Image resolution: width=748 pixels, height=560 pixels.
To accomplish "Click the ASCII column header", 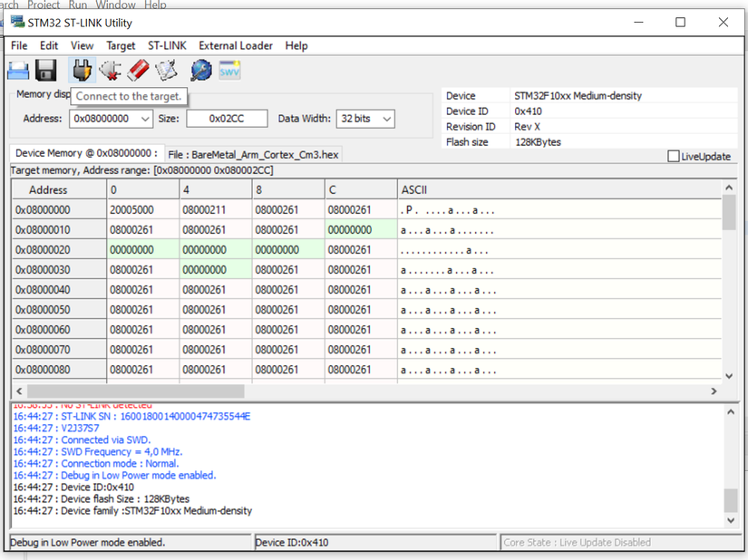I will click(x=559, y=189).
